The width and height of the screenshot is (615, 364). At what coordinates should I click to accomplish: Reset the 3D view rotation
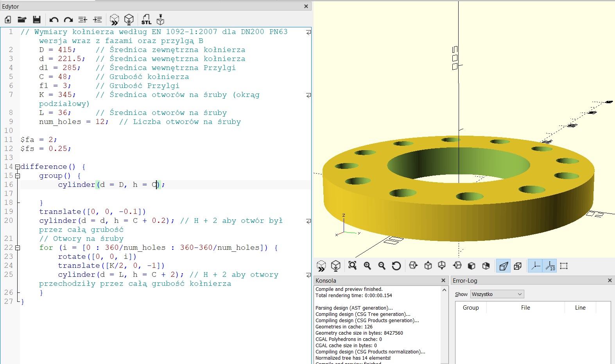pos(396,266)
